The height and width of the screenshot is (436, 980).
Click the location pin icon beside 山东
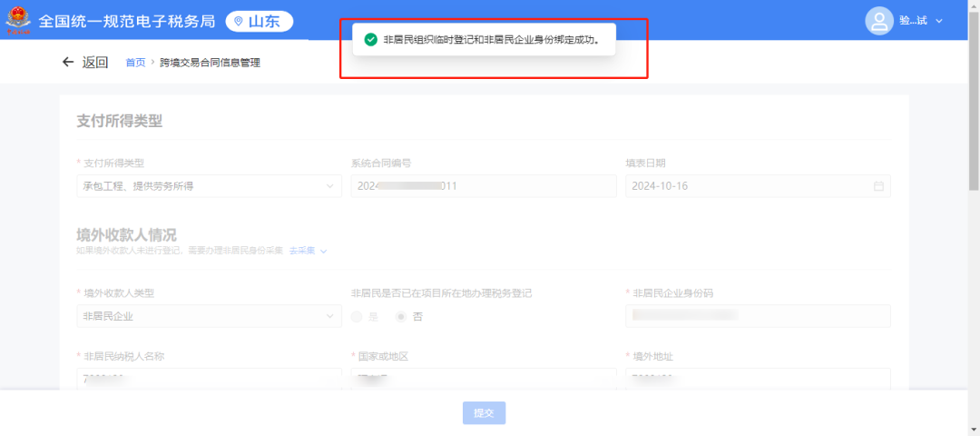tap(238, 21)
